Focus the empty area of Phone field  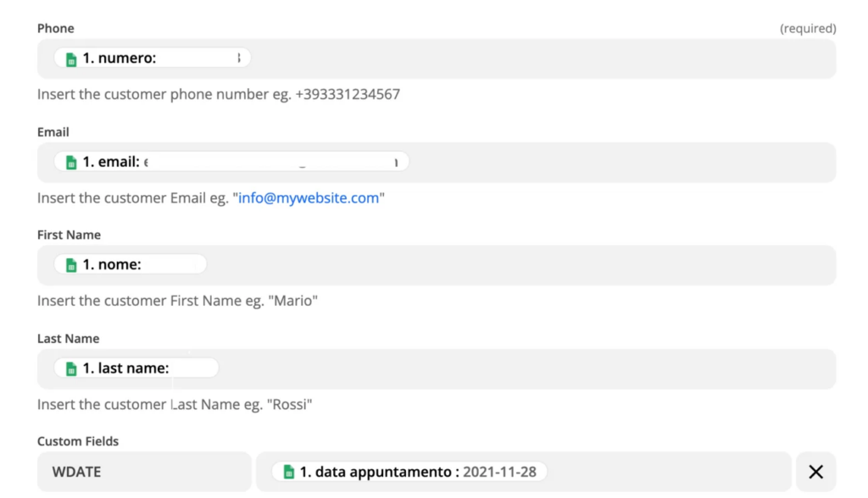point(542,58)
